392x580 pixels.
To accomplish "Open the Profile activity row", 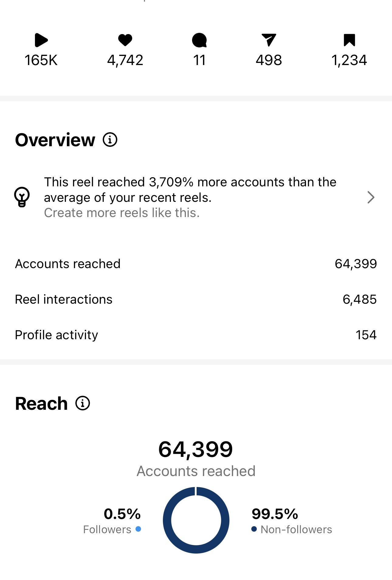I will 196,335.
